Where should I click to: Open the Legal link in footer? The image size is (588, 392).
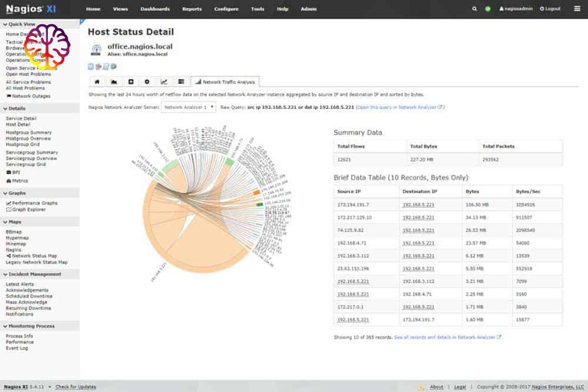click(x=460, y=387)
